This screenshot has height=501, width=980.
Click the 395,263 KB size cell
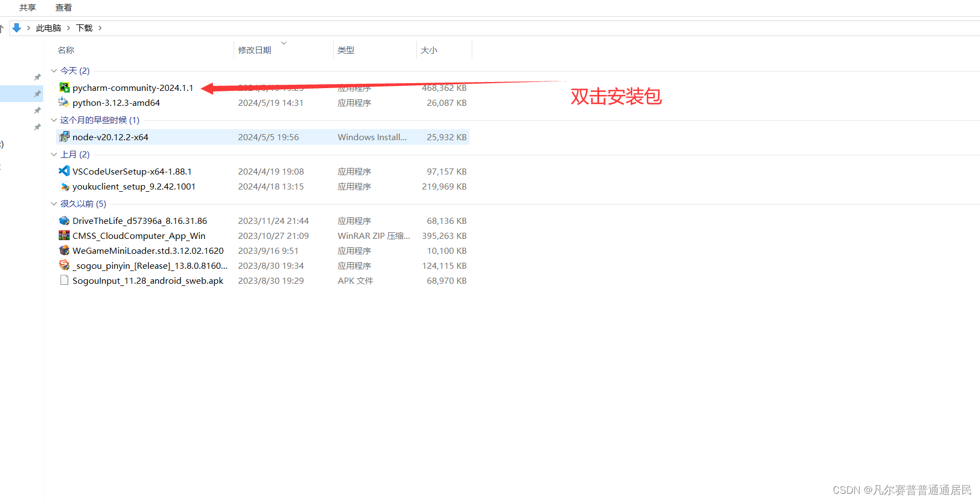coord(444,236)
